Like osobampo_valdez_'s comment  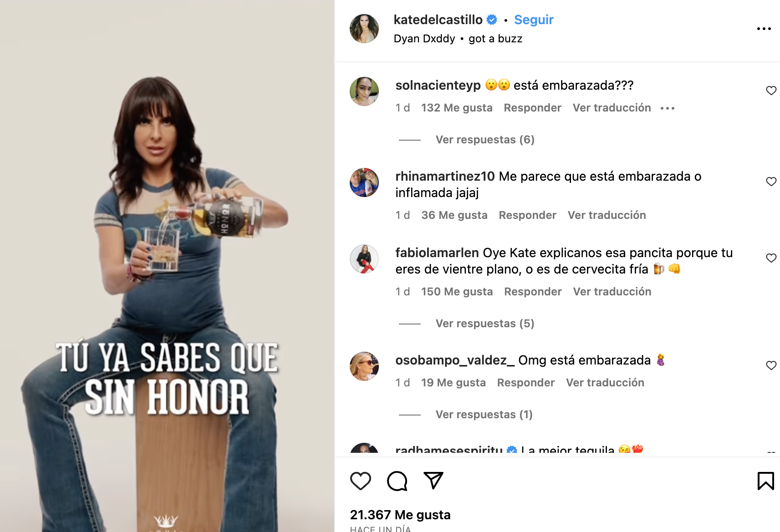pyautogui.click(x=771, y=365)
